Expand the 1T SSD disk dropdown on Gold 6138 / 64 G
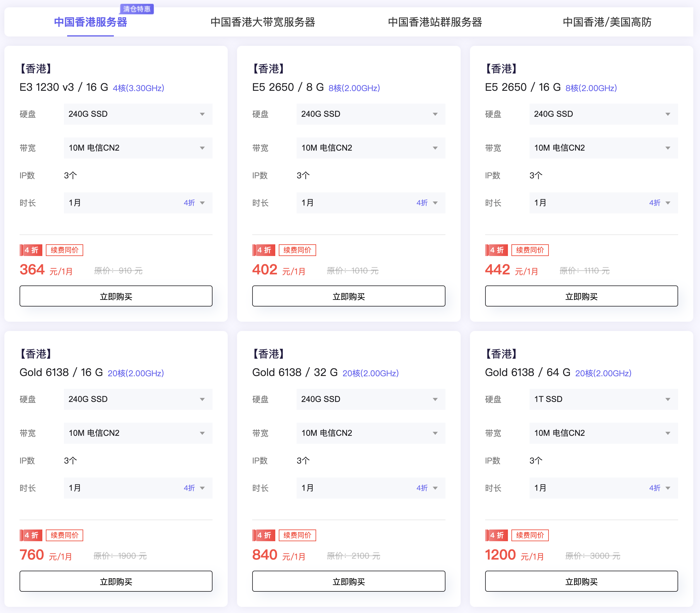 603,399
